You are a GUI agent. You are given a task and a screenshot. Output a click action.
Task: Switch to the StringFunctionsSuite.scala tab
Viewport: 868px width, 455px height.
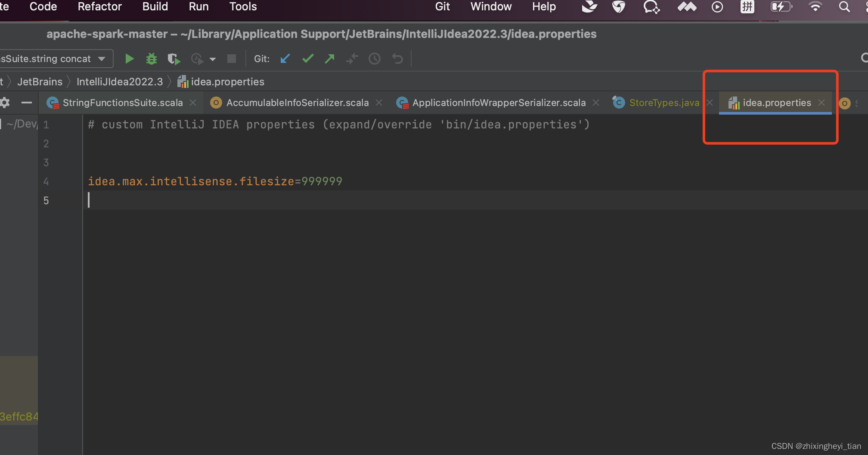[122, 103]
